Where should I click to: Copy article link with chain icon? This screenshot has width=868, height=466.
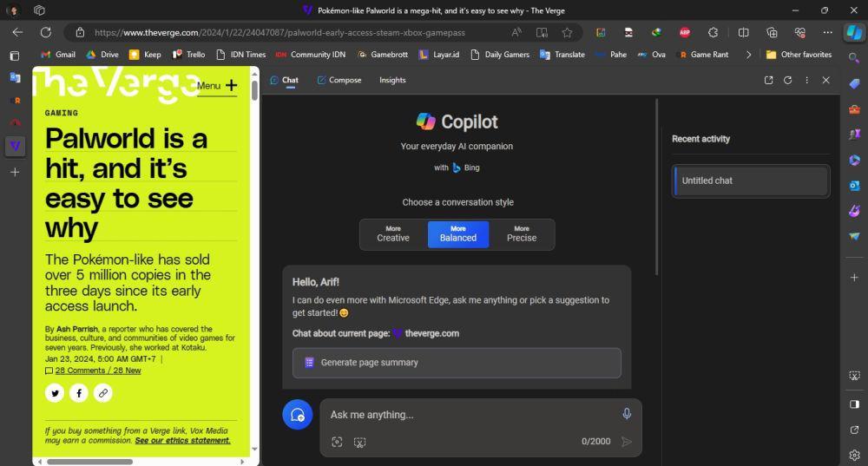103,393
